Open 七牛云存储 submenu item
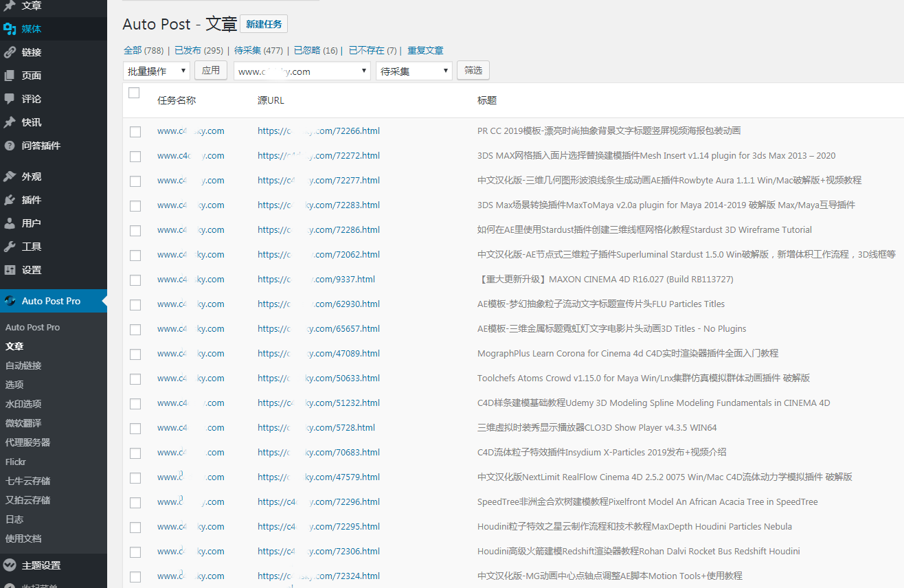 [27, 481]
